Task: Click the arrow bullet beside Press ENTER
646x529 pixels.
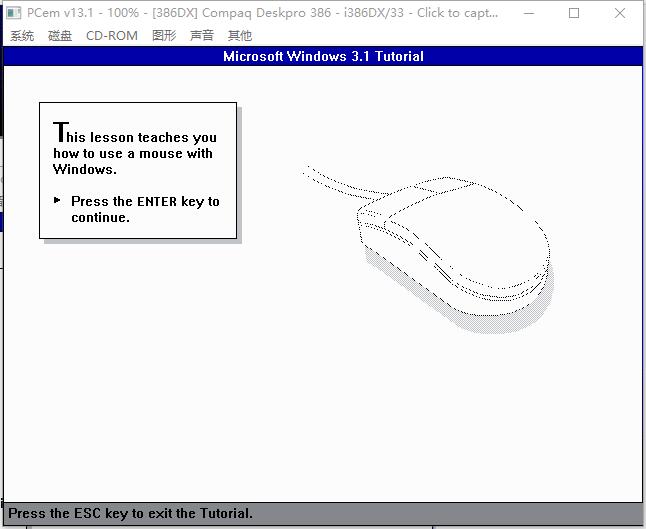Action: [x=57, y=201]
